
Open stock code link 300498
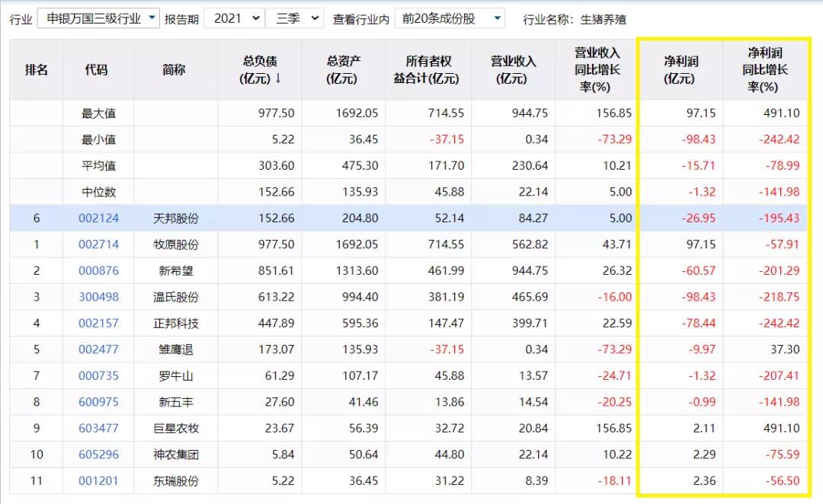point(98,297)
